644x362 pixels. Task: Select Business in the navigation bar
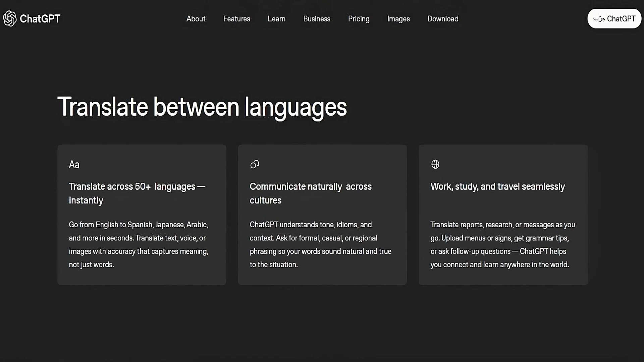tap(317, 19)
